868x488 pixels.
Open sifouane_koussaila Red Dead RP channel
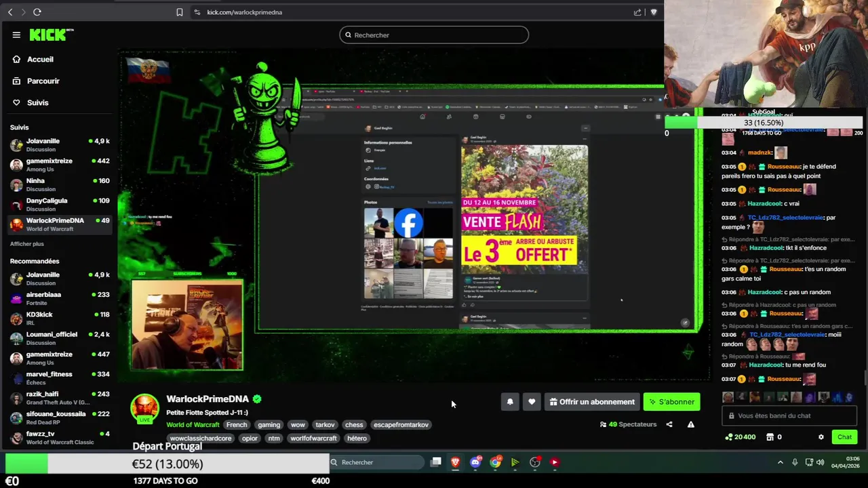pyautogui.click(x=60, y=417)
